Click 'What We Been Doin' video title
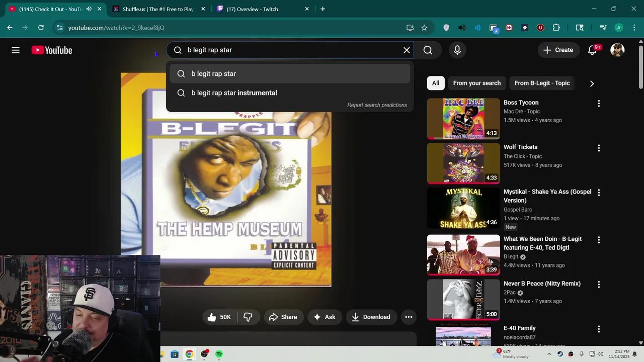This screenshot has height=362, width=644. point(542,243)
